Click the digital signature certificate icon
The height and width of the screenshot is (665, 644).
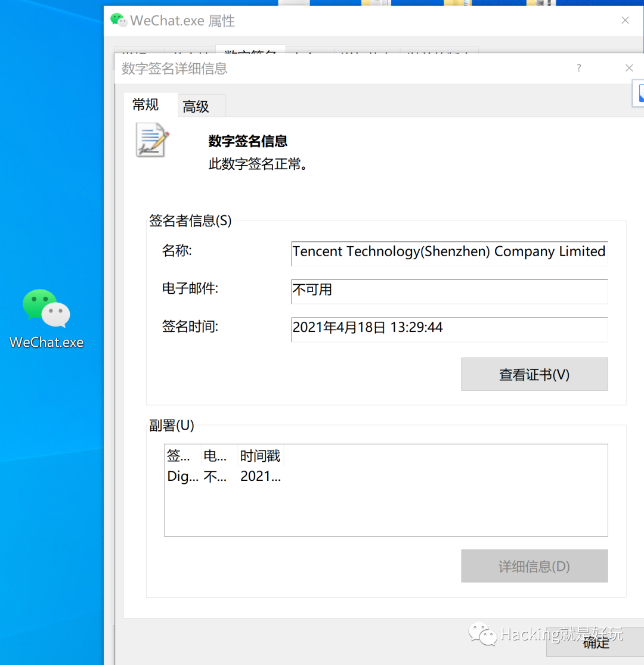[153, 140]
